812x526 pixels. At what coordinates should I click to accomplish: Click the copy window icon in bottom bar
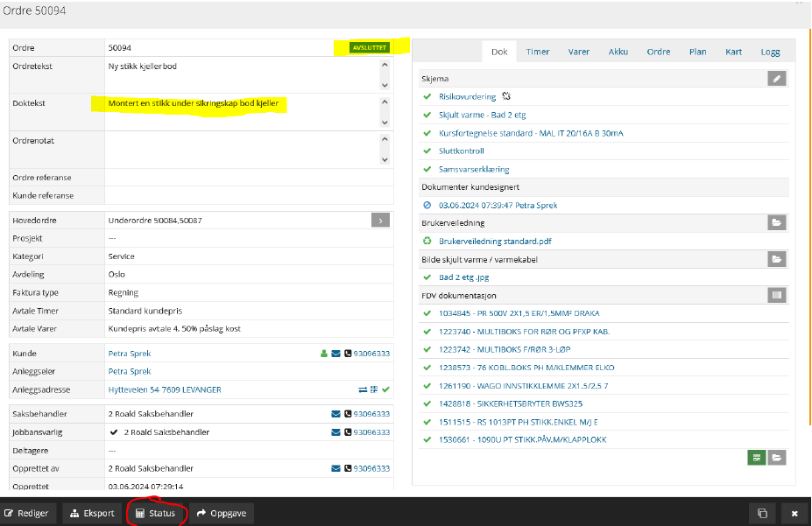click(762, 513)
